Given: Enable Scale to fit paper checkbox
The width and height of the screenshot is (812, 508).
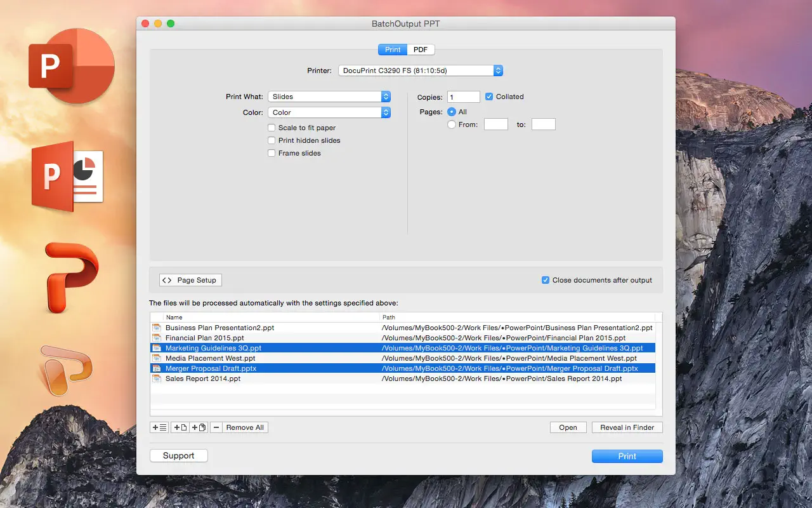Looking at the screenshot, I should pos(272,128).
